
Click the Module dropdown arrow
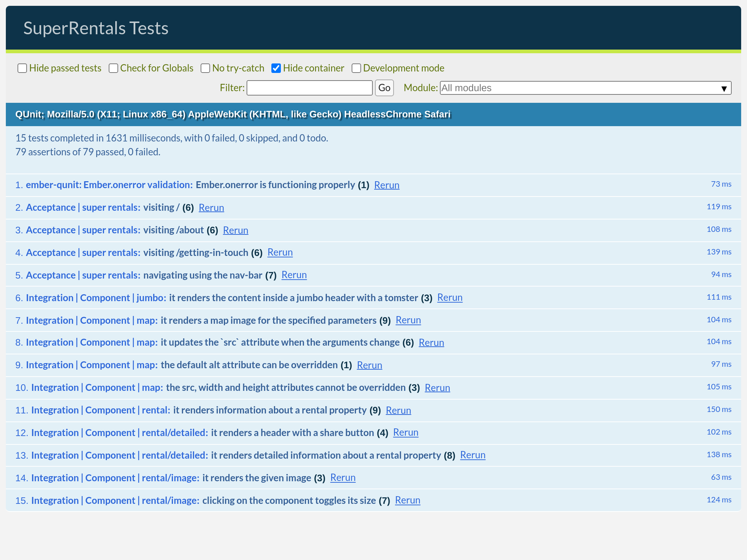(724, 88)
